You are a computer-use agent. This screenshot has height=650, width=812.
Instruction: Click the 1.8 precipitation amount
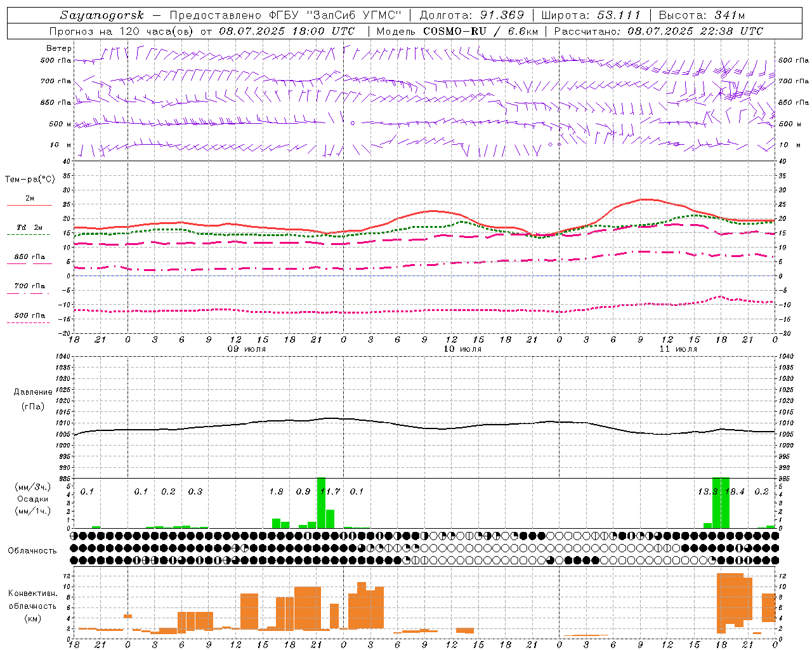click(276, 491)
